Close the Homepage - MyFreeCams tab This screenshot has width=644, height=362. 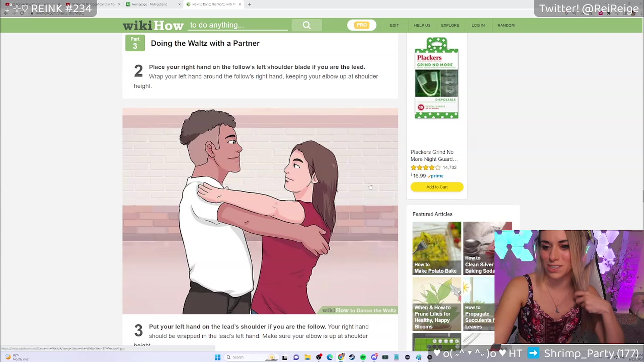pos(179,4)
